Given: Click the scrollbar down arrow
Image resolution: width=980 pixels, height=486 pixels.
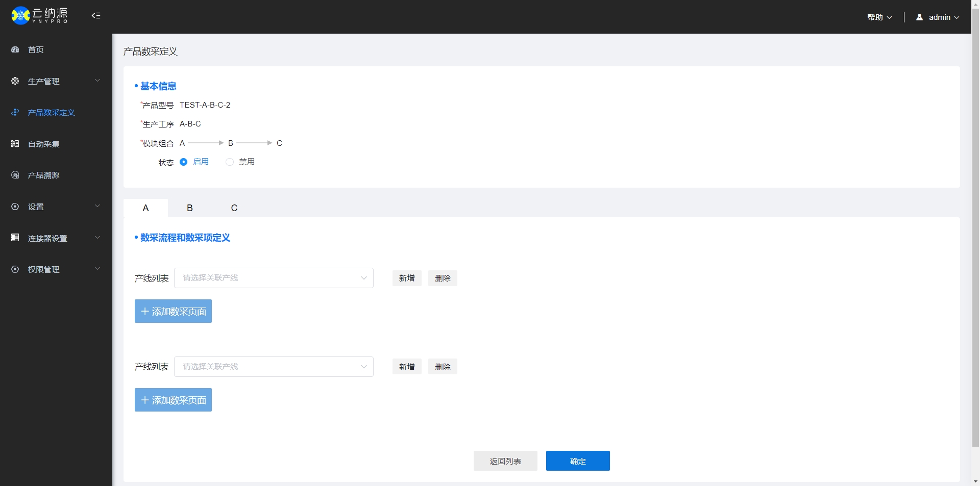Looking at the screenshot, I should [975, 481].
